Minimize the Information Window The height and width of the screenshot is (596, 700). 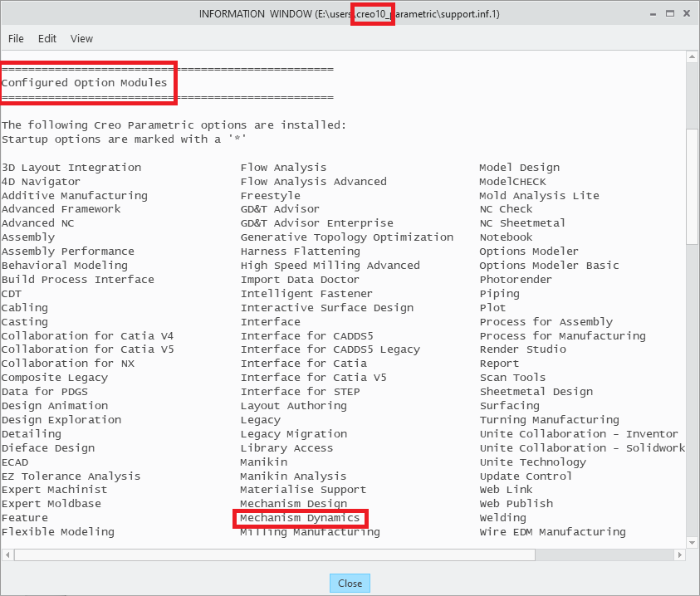(653, 14)
